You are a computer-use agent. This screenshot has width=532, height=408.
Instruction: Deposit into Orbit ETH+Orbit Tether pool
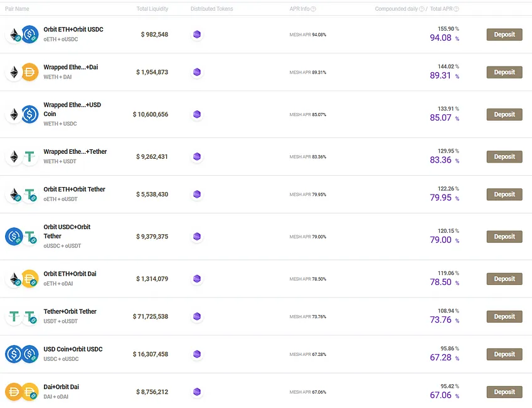[x=504, y=194]
